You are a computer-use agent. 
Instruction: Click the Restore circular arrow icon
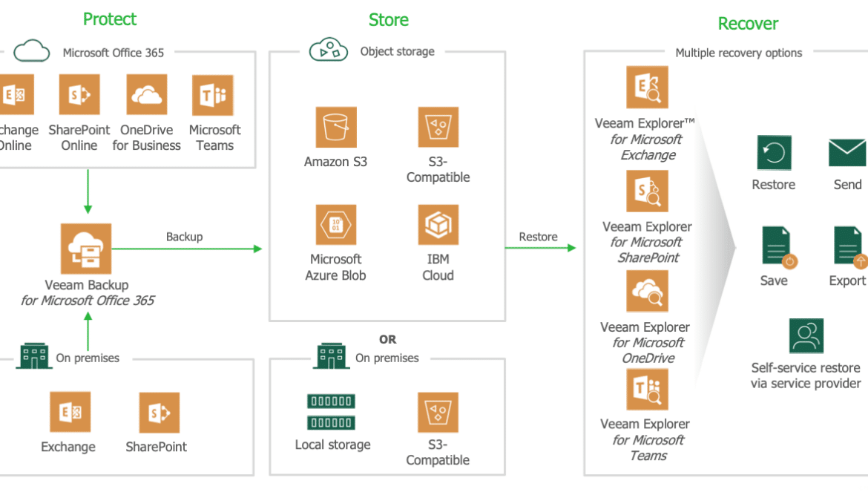pos(774,153)
